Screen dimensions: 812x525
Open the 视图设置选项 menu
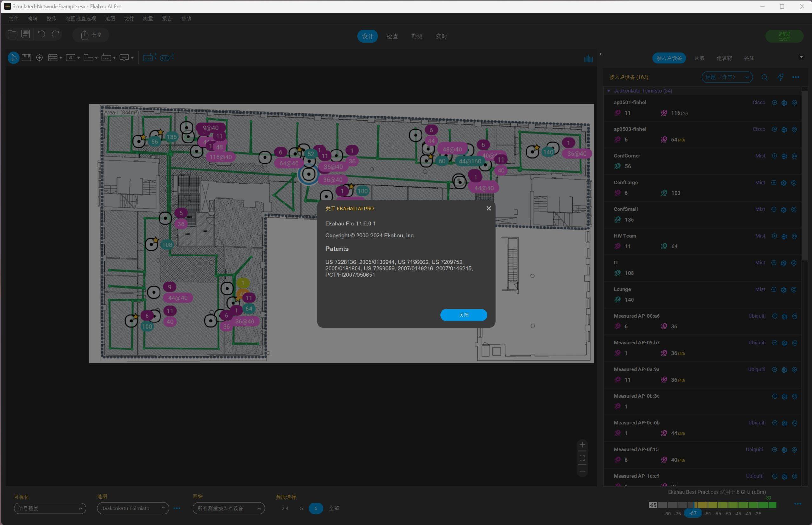click(81, 18)
